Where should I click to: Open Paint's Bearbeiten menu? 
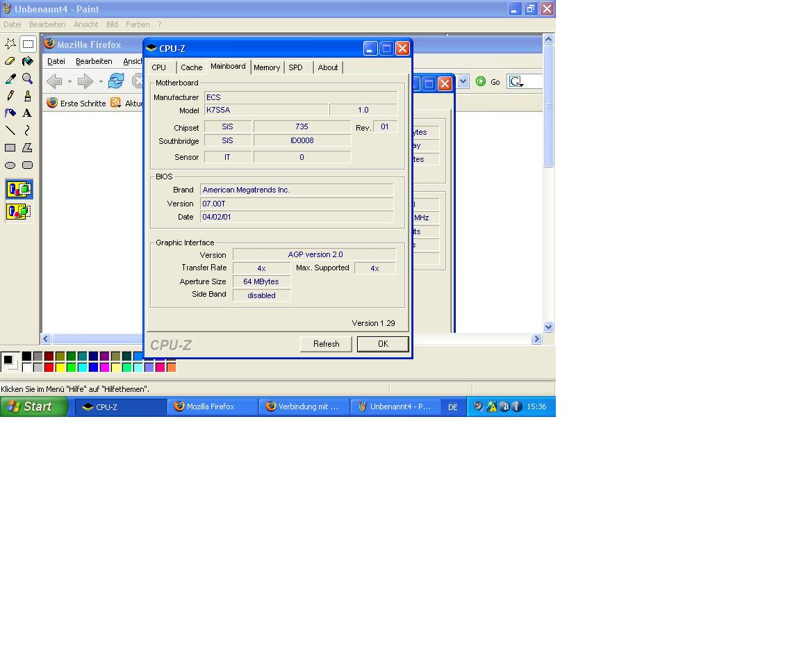(47, 24)
